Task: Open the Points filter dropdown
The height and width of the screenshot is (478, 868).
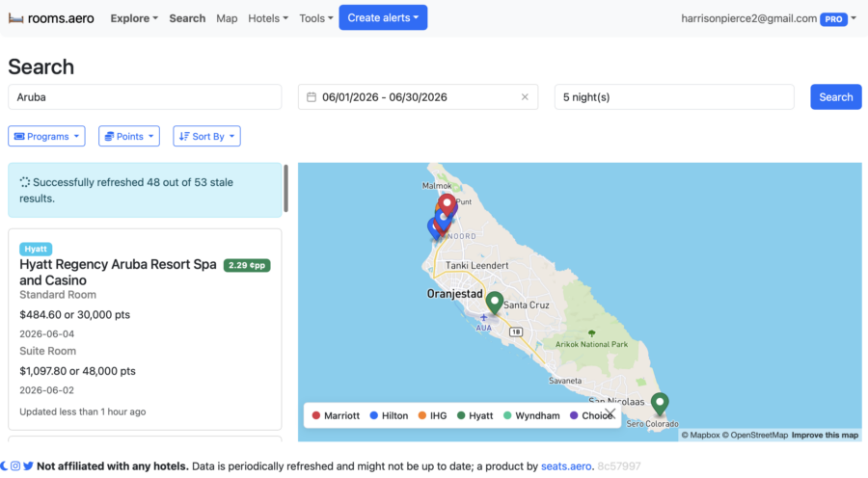Action: 129,136
